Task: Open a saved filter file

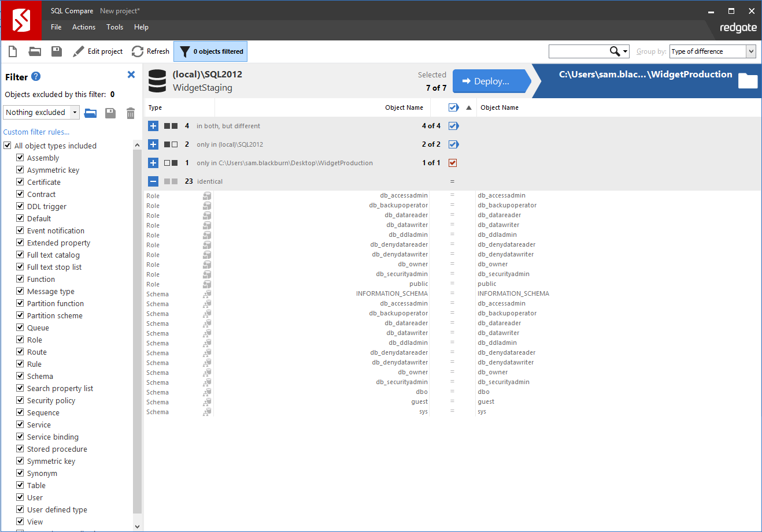Action: tap(90, 113)
